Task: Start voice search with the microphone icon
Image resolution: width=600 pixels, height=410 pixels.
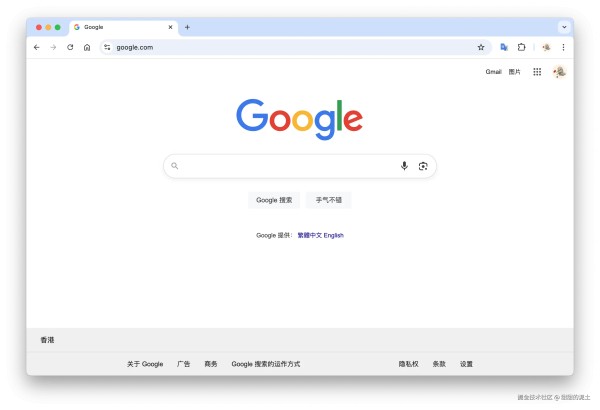Action: click(x=404, y=166)
